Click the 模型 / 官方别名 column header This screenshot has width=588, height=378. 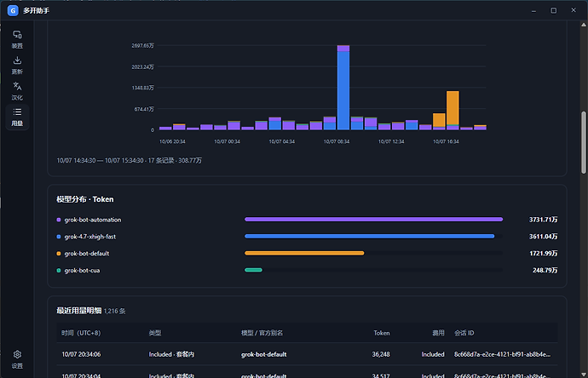(x=262, y=333)
